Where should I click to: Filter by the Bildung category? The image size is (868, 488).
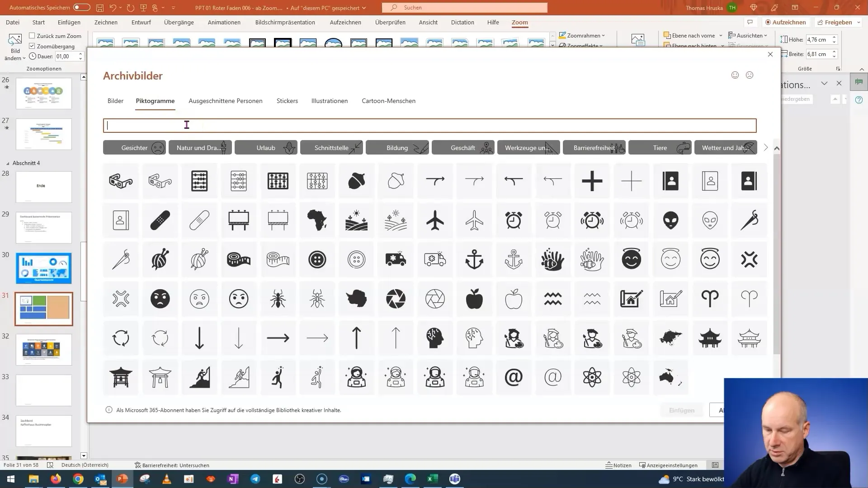[397, 148]
